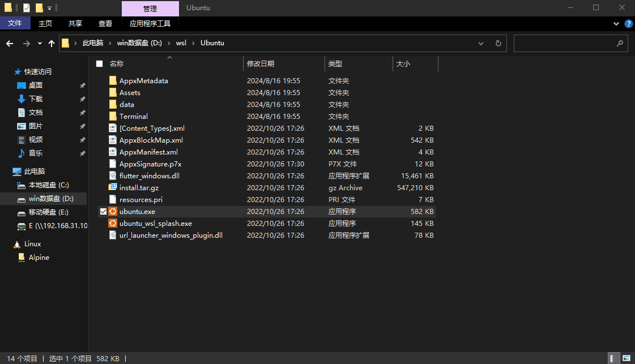Screen dimensions: 635x364
Task: Toggle the select-all checkbox in header
Action: click(99, 63)
